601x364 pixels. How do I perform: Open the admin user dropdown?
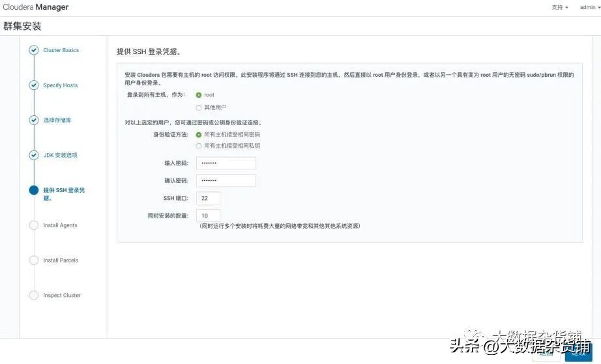tap(590, 7)
